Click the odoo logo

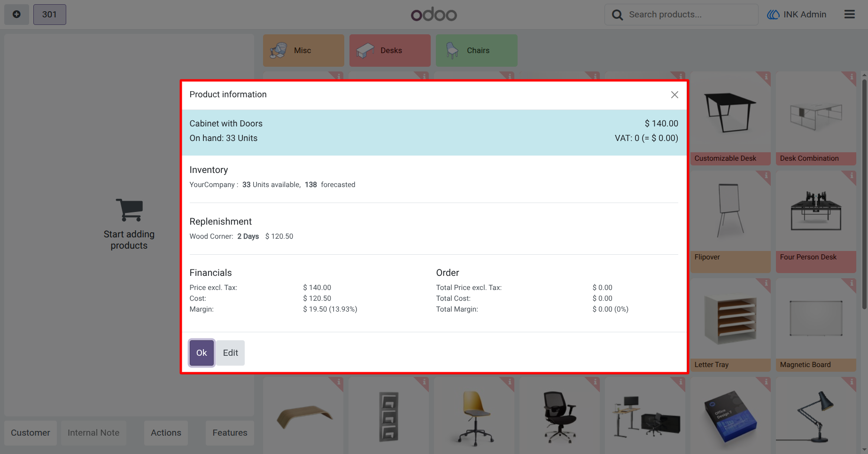434,15
